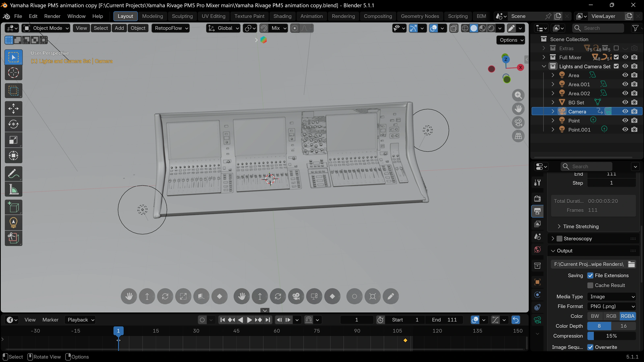Switch to wireframe viewport shading
Image resolution: width=644 pixels, height=362 pixels.
tap(465, 28)
